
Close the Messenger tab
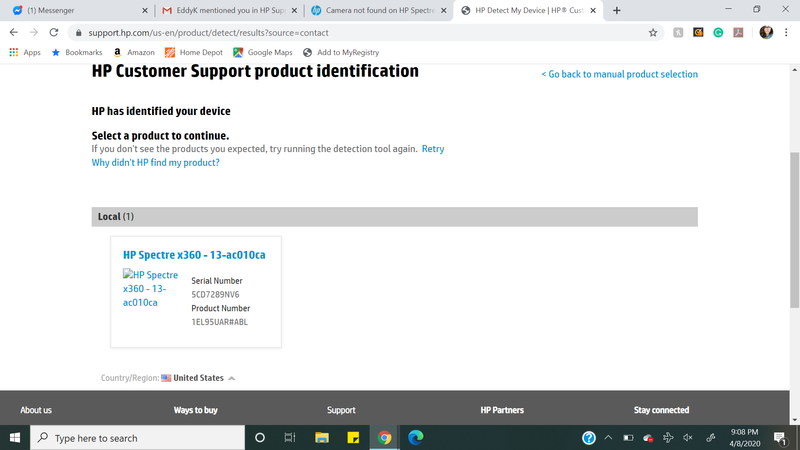tap(144, 10)
